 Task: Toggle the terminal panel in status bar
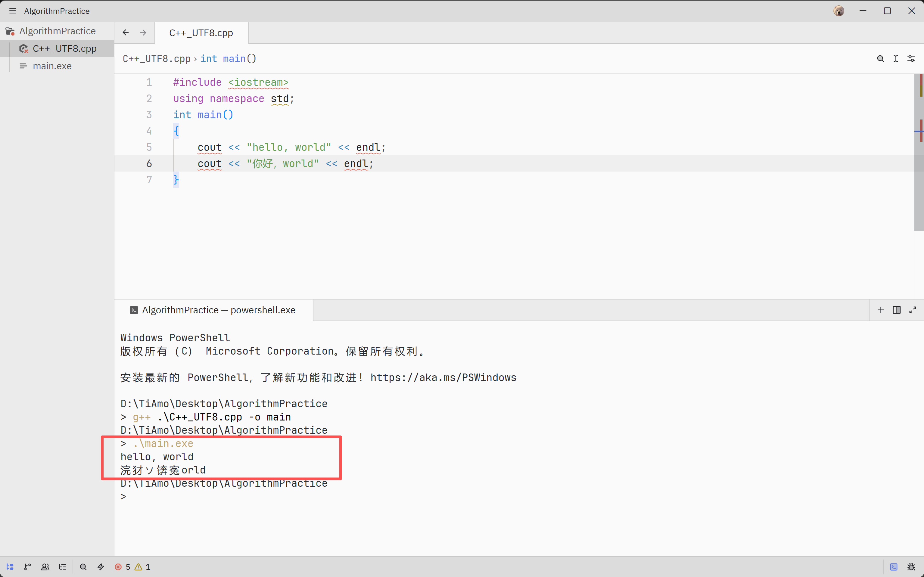coord(894,567)
